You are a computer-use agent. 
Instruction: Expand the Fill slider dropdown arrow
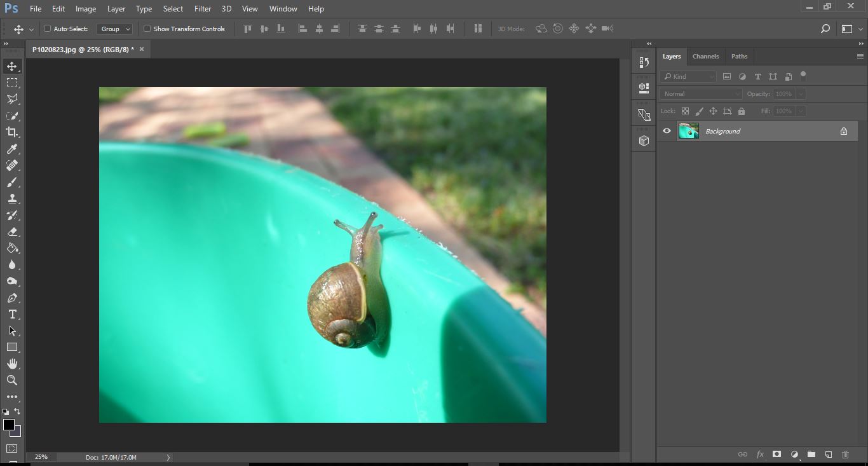coord(801,111)
